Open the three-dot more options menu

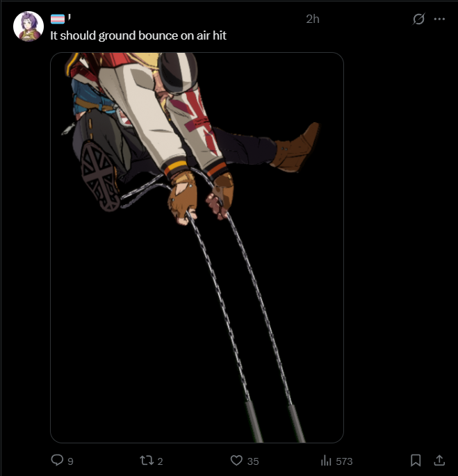439,19
